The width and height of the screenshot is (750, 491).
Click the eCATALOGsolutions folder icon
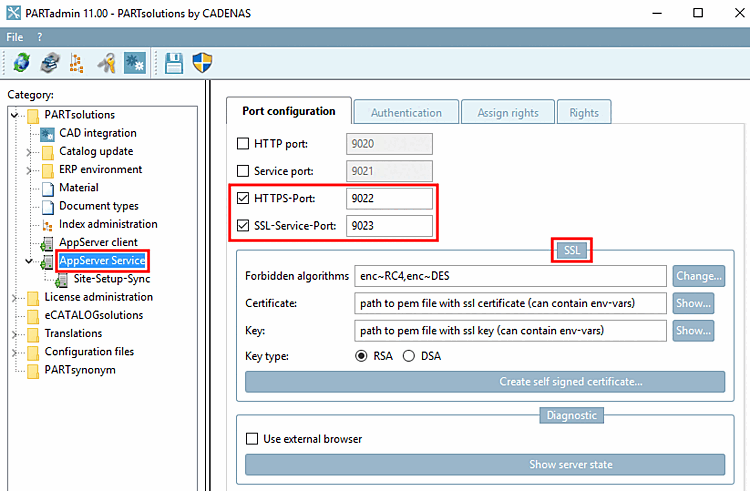pos(33,316)
